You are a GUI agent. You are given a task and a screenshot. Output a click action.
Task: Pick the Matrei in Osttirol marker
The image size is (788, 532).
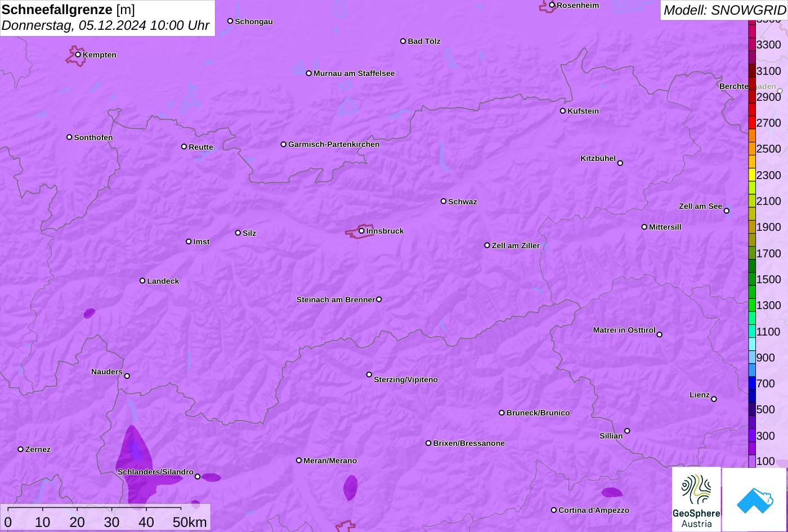tap(660, 334)
